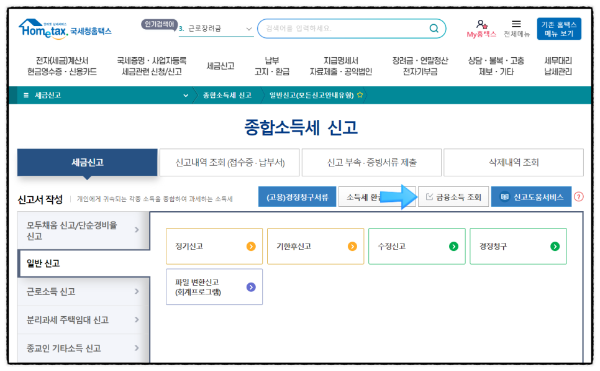
Task: Click 기존 홈택스 메뉴 보기 button
Action: pos(559,29)
